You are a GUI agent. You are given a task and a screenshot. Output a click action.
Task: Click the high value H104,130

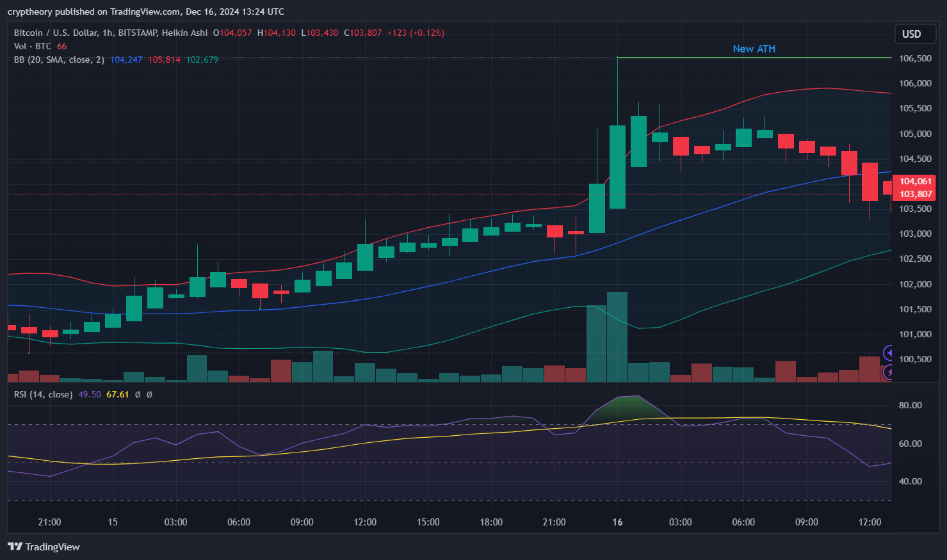coord(277,33)
